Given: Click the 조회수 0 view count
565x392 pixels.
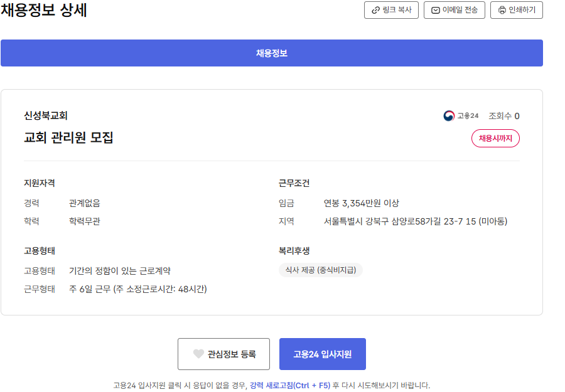Looking at the screenshot, I should (503, 116).
